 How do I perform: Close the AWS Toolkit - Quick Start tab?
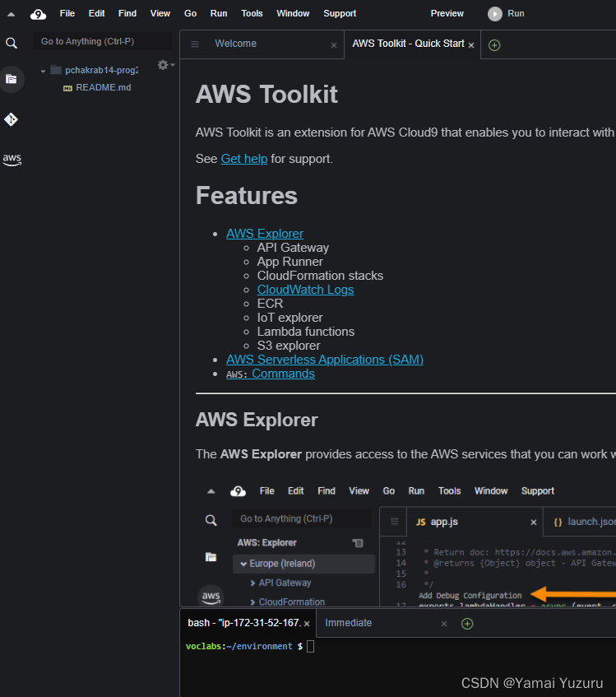tap(471, 45)
